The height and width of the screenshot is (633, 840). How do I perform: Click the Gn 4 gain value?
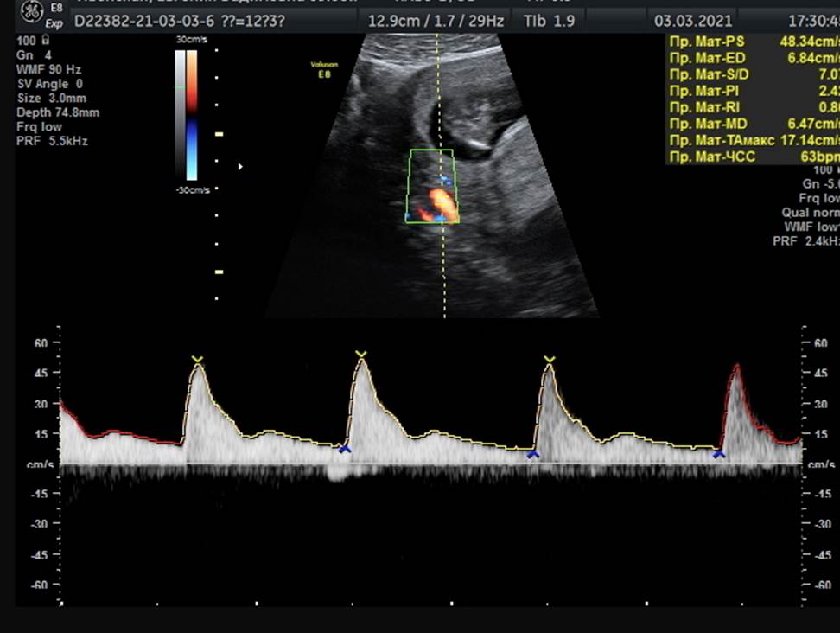(34, 55)
